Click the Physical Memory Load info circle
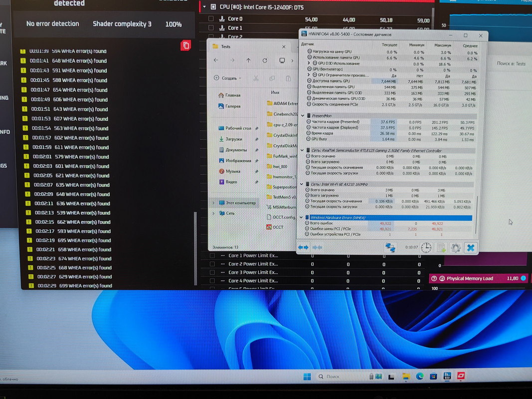 pyautogui.click(x=524, y=278)
